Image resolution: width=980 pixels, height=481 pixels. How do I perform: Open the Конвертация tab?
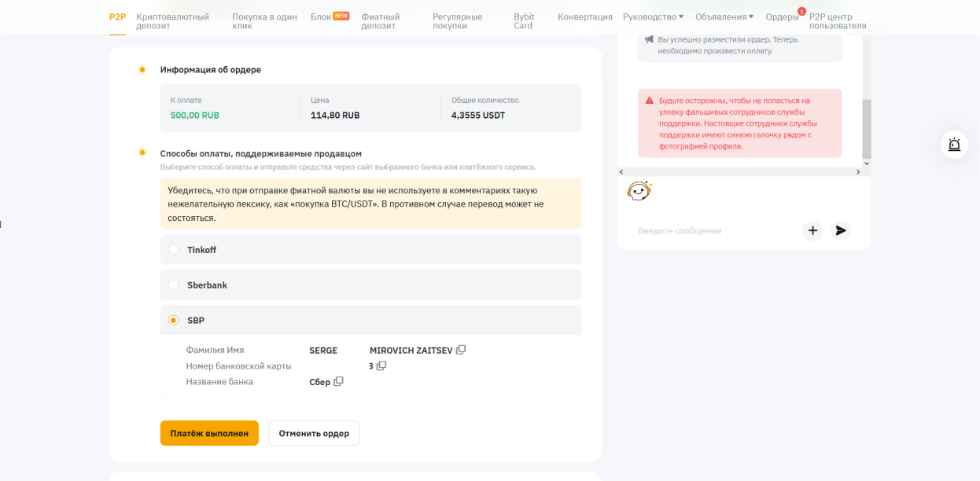tap(584, 17)
